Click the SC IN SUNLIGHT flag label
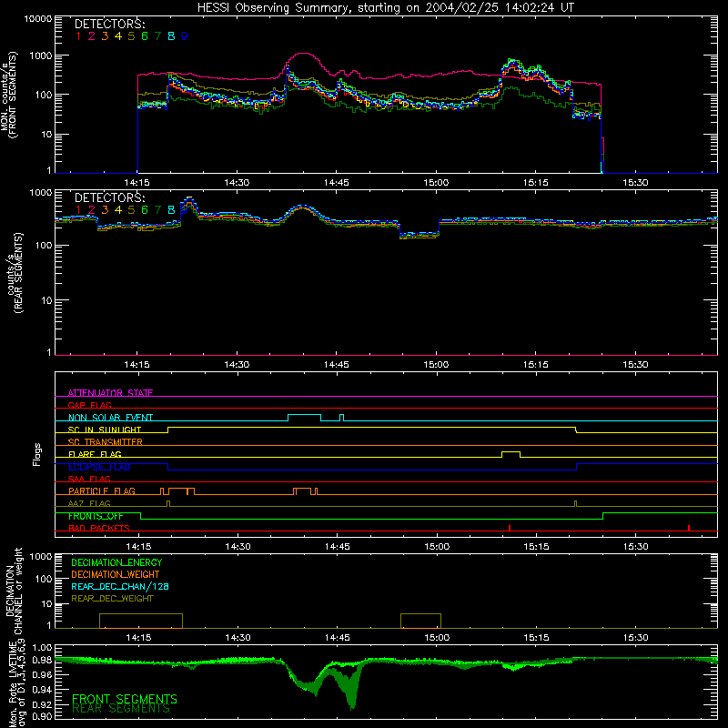This screenshot has width=728, height=728. (x=105, y=430)
